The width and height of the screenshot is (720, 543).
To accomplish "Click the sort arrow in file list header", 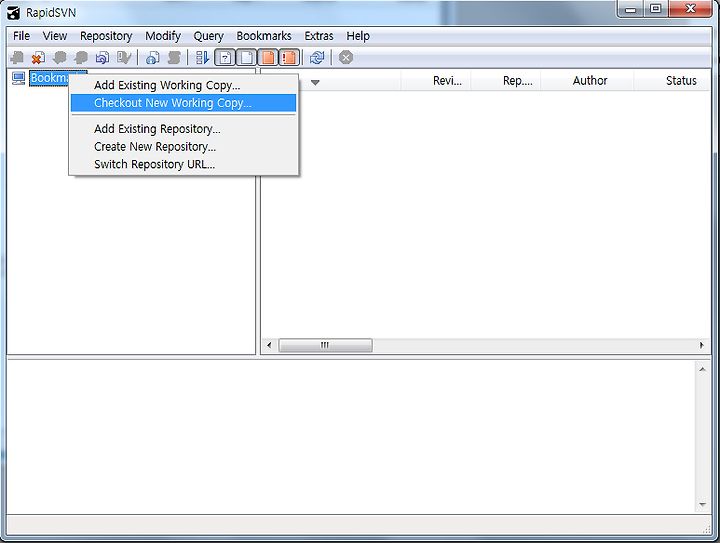I will pos(315,83).
